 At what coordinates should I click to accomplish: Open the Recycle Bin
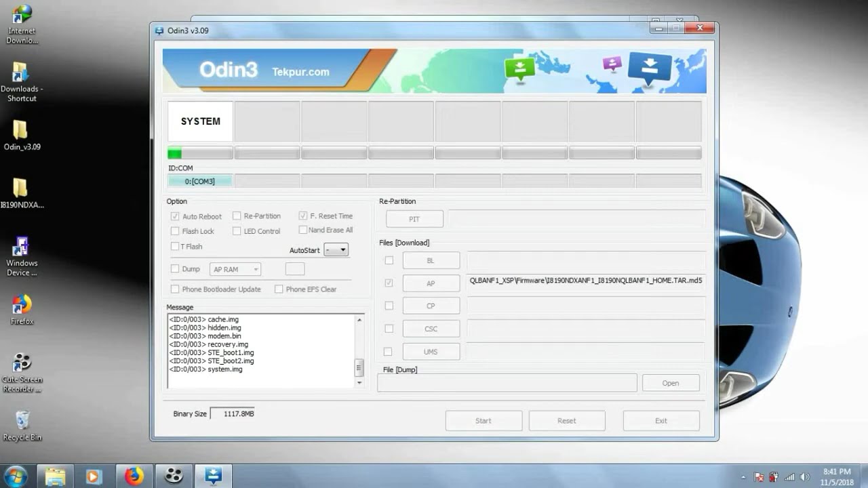tap(22, 426)
